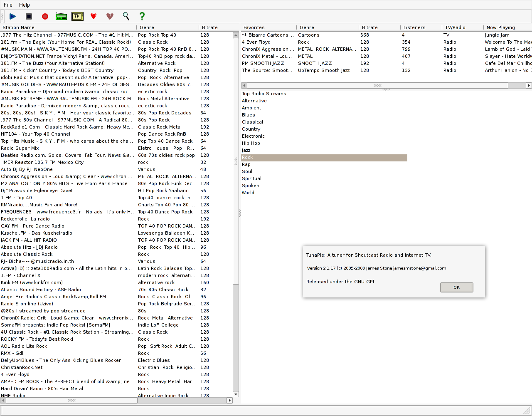
Task: Click the magnifying glass search icon
Action: (126, 16)
